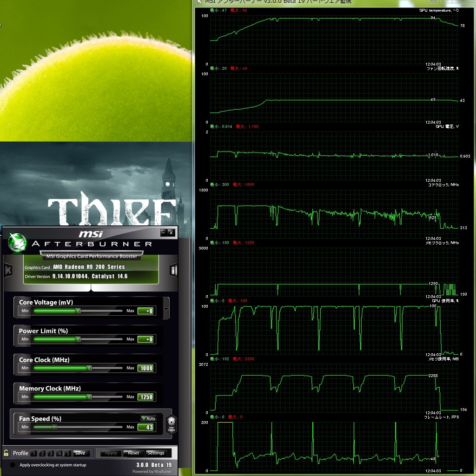Click the MSI Afterburner green logo emblem
476x476 pixels.
tap(17, 242)
